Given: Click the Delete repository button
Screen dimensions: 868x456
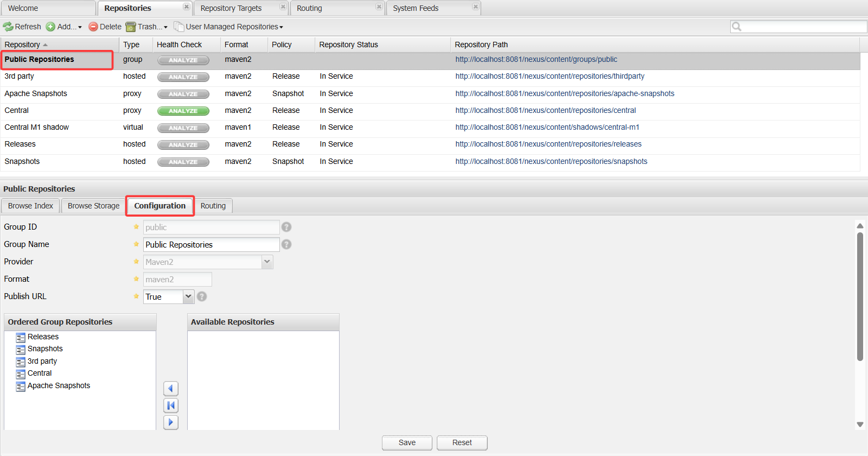Looking at the screenshot, I should [x=105, y=27].
